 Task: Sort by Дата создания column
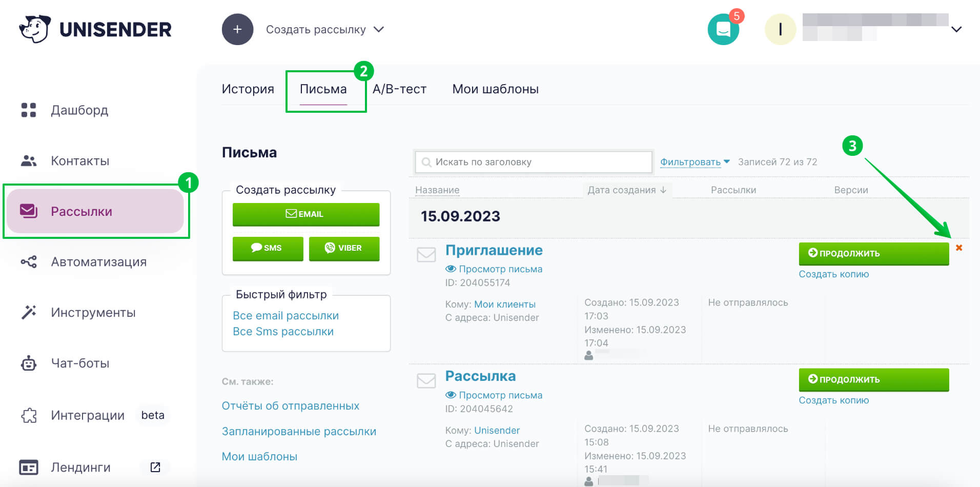tap(627, 190)
